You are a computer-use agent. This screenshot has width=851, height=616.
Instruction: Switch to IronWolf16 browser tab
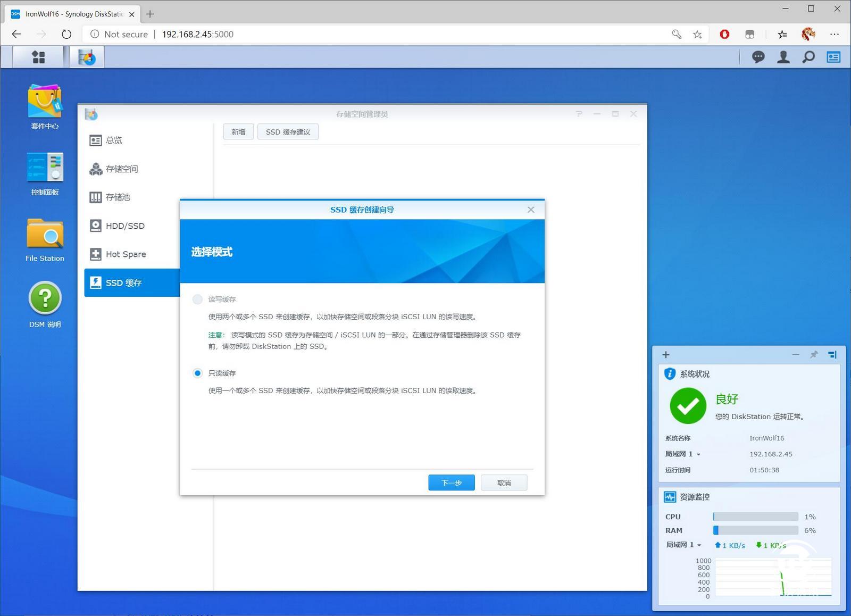pos(69,14)
